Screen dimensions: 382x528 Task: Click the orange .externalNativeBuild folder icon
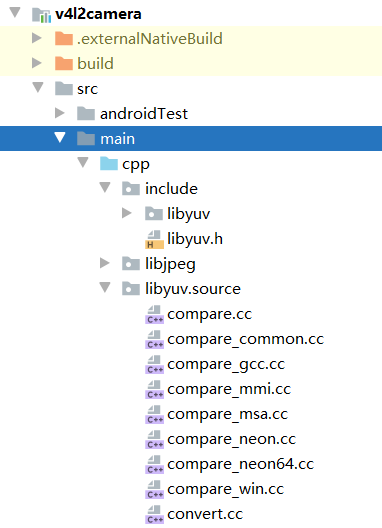64,38
